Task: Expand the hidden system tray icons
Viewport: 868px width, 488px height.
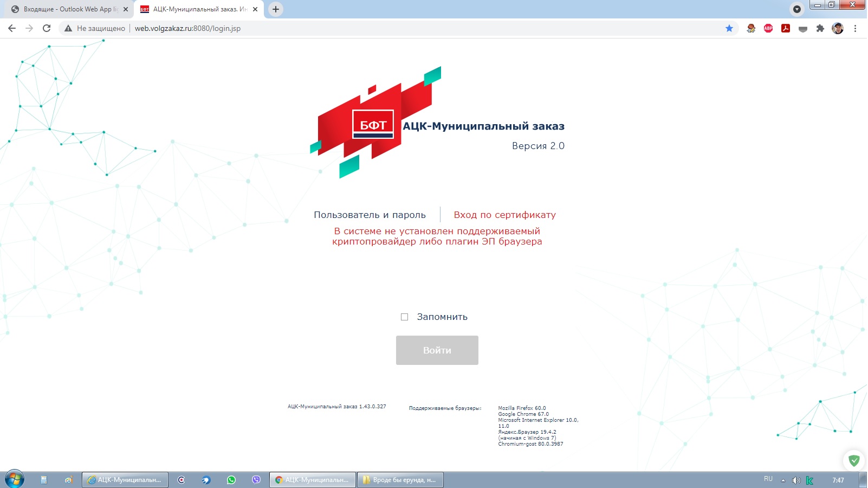Action: [x=783, y=480]
